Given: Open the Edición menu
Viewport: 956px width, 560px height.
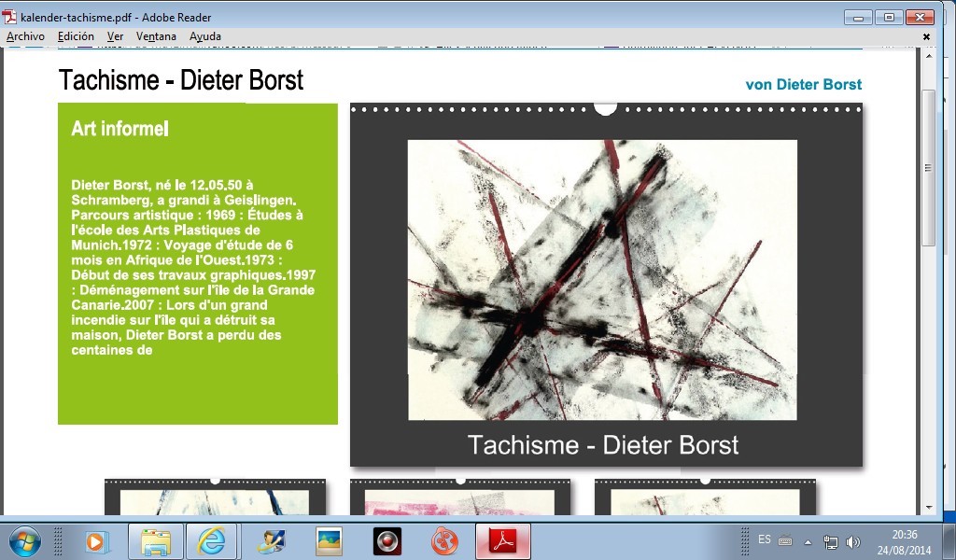Looking at the screenshot, I should (76, 36).
